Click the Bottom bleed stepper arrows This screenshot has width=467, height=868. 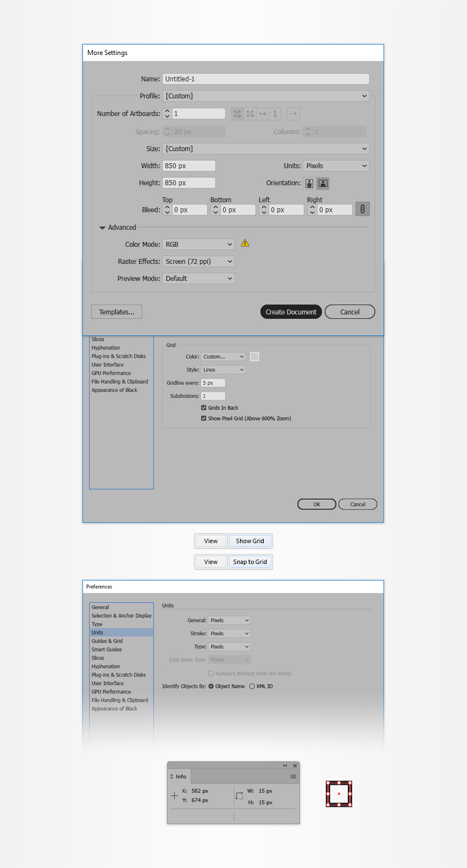[216, 210]
